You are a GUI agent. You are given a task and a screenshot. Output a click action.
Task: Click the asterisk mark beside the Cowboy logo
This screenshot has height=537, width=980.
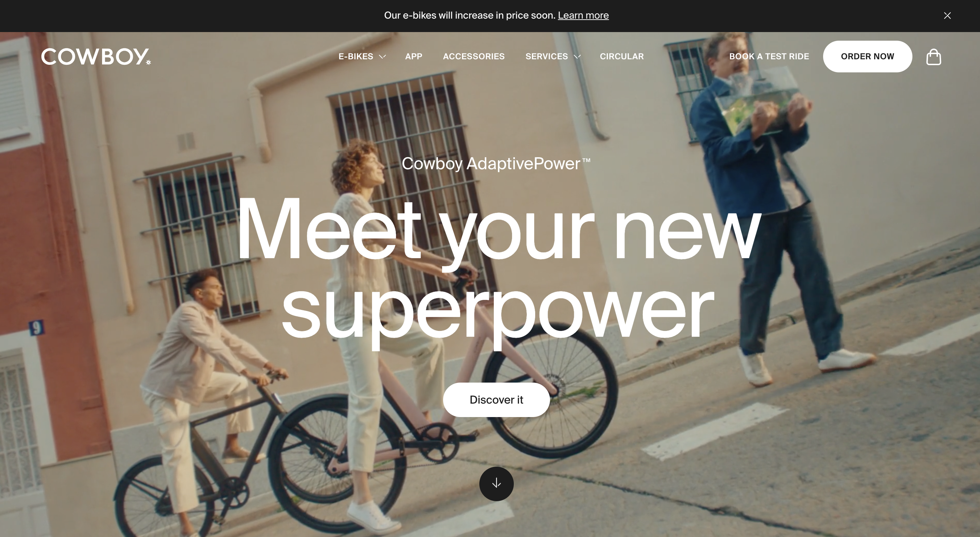tap(148, 62)
